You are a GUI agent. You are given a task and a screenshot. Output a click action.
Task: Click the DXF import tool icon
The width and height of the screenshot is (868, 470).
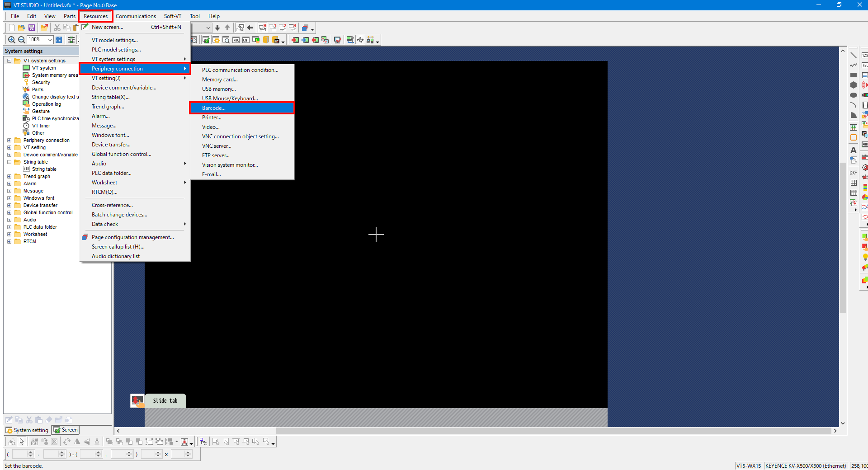click(853, 173)
